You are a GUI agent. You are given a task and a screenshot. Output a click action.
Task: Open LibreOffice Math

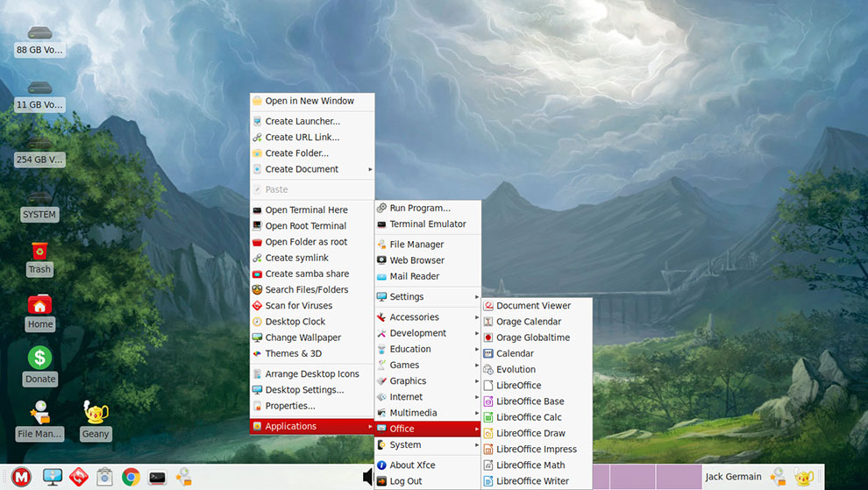point(537,465)
